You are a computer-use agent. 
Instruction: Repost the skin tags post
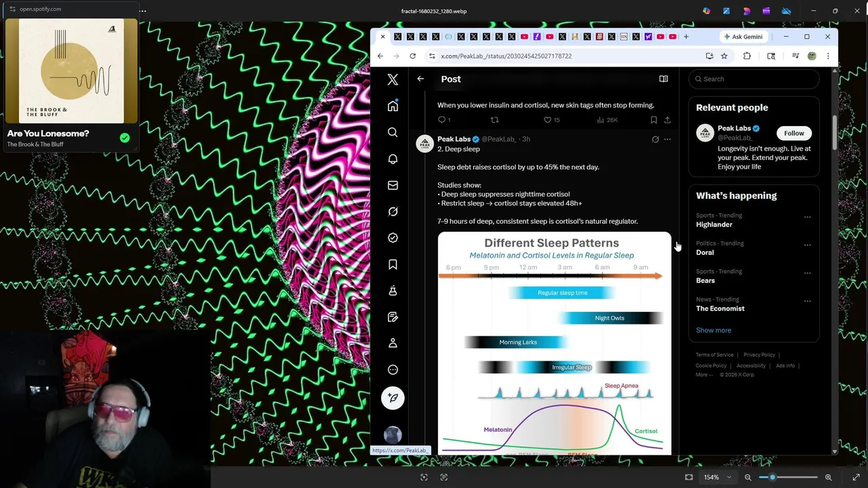pyautogui.click(x=494, y=120)
